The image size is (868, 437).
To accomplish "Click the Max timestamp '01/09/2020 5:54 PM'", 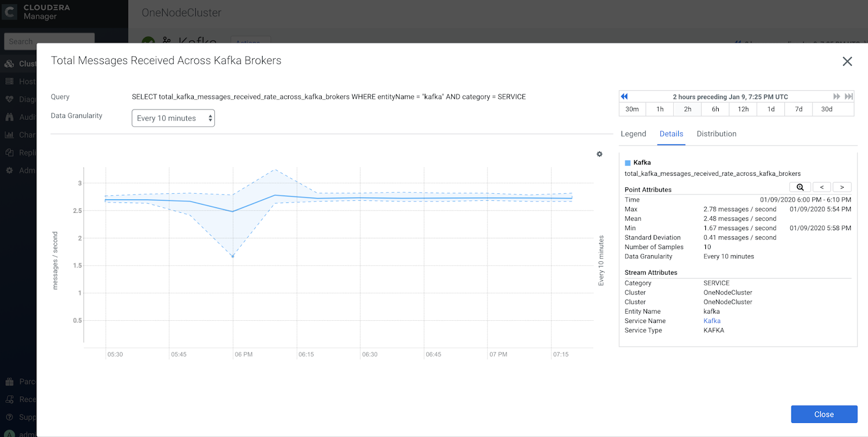I will click(820, 210).
